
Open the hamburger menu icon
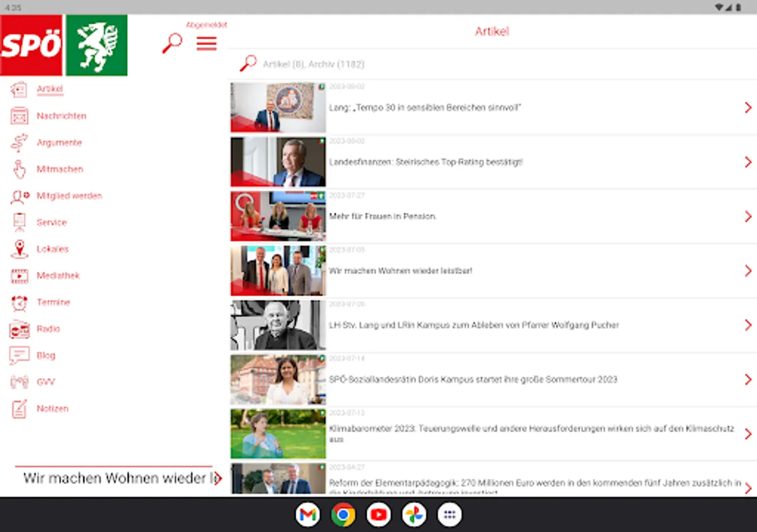(206, 44)
